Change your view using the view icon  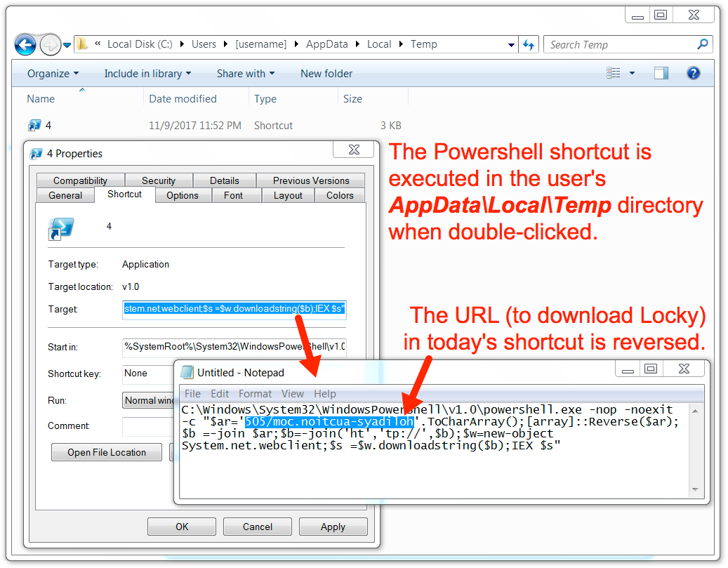tap(614, 73)
